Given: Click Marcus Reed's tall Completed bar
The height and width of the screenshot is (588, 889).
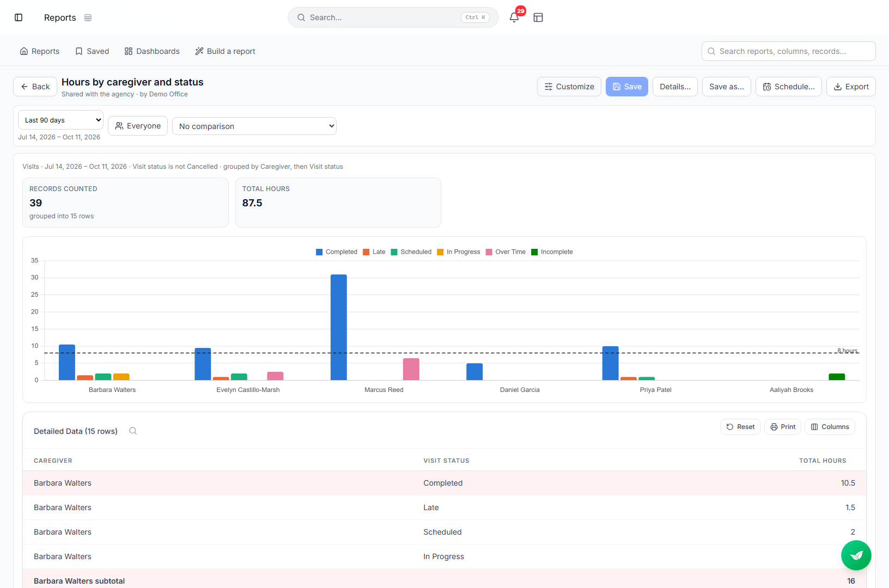Looking at the screenshot, I should click(339, 327).
